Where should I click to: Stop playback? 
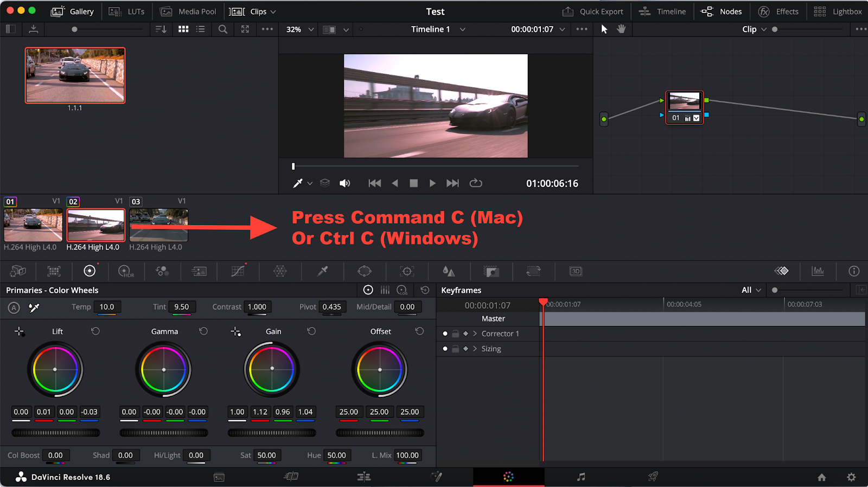point(413,183)
